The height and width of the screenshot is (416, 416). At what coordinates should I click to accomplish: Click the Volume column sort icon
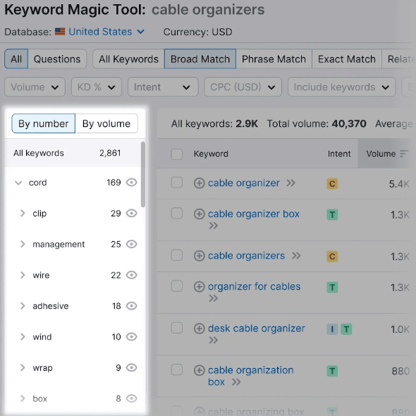point(404,154)
